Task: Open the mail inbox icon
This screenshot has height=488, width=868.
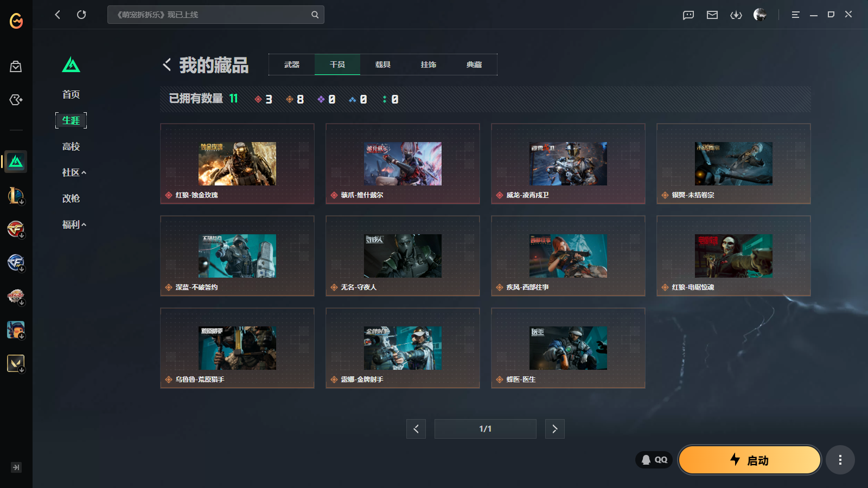Action: click(x=712, y=15)
